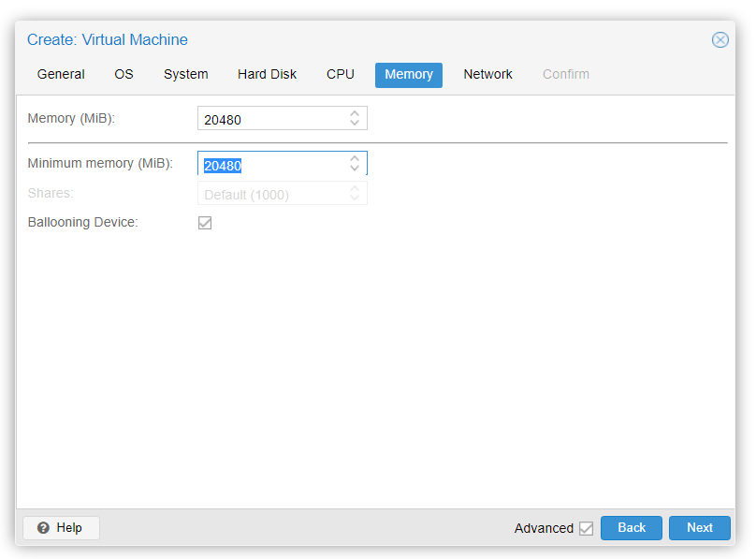
Task: Select the active Memory tab
Action: point(409,75)
